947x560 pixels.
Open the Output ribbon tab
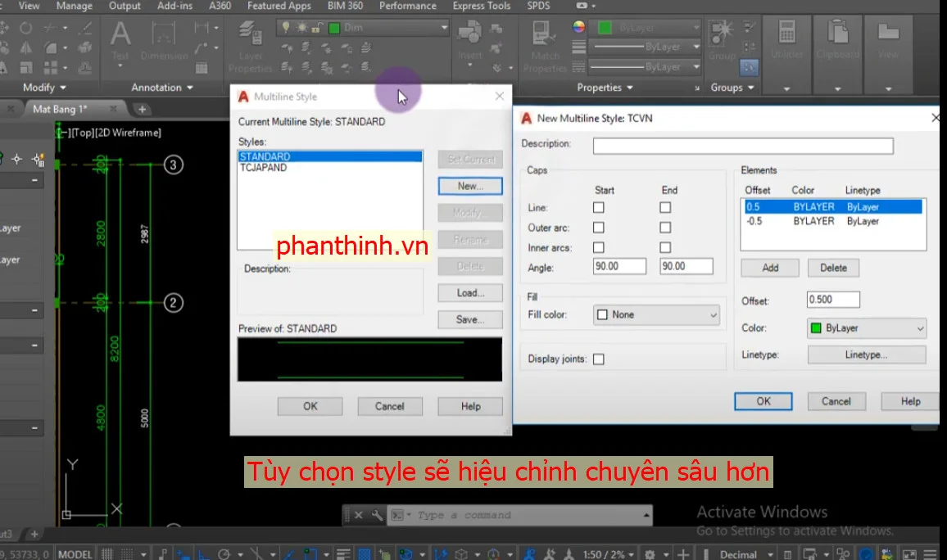[125, 6]
